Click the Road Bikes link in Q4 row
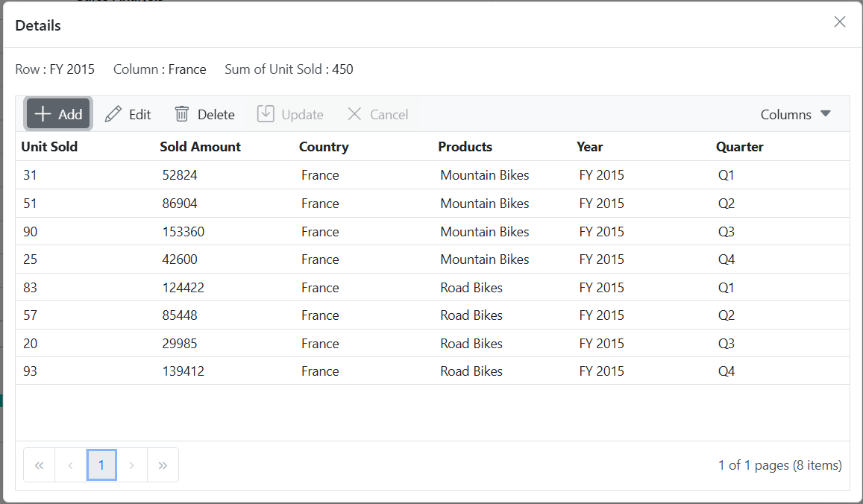Image resolution: width=863 pixels, height=504 pixels. (471, 371)
